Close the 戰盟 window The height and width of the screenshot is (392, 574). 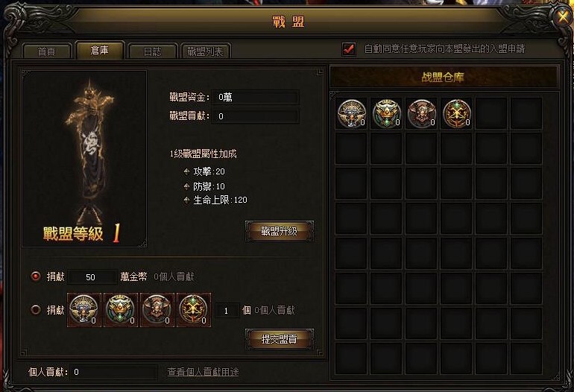[x=563, y=17]
